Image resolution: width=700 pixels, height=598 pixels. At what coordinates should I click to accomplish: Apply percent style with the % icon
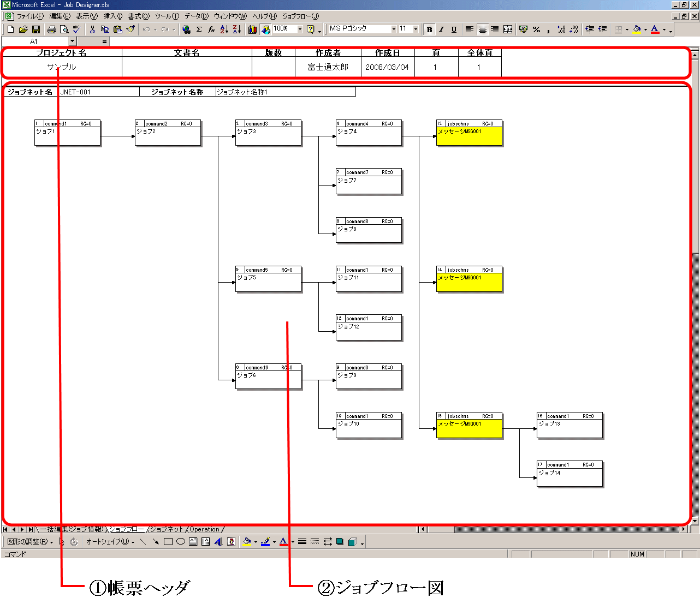[x=536, y=29]
